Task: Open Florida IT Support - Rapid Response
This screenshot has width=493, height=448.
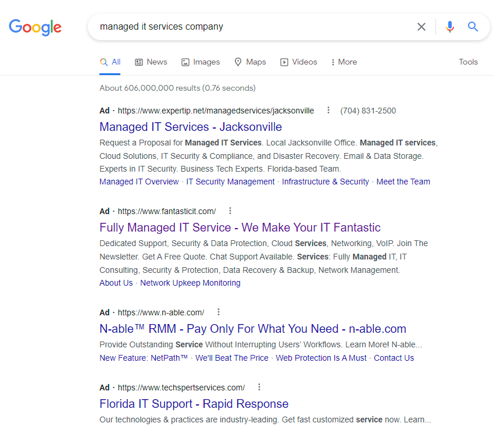Action: click(x=194, y=404)
